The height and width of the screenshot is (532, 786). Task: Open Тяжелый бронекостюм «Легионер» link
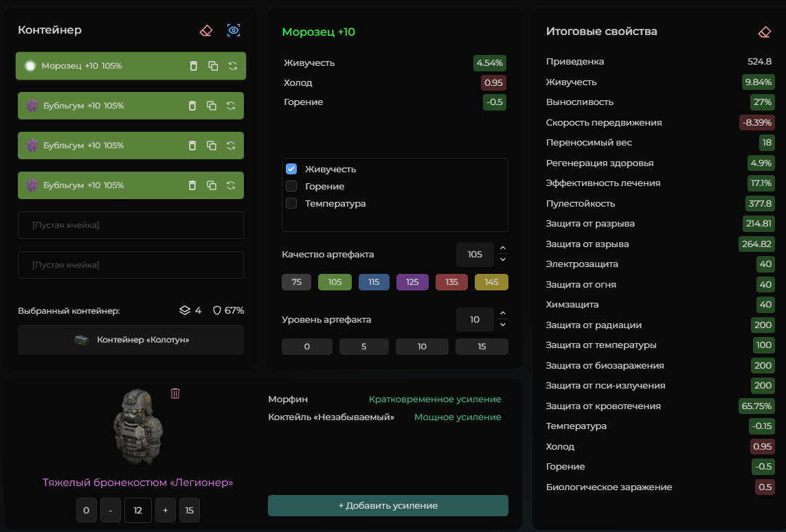click(138, 483)
